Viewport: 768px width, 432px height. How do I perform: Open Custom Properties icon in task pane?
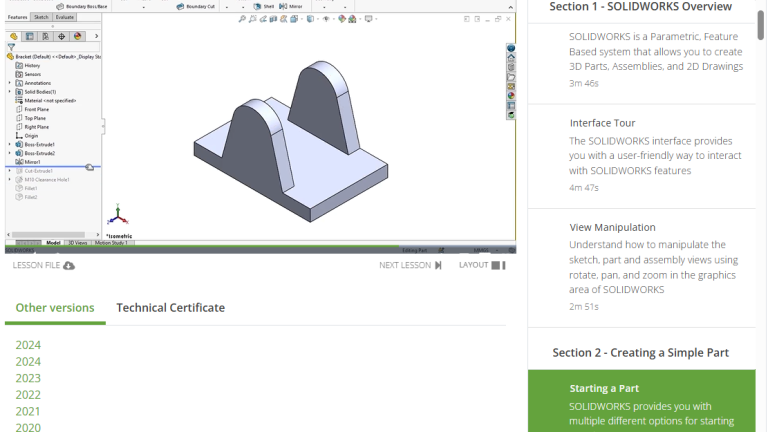point(511,105)
